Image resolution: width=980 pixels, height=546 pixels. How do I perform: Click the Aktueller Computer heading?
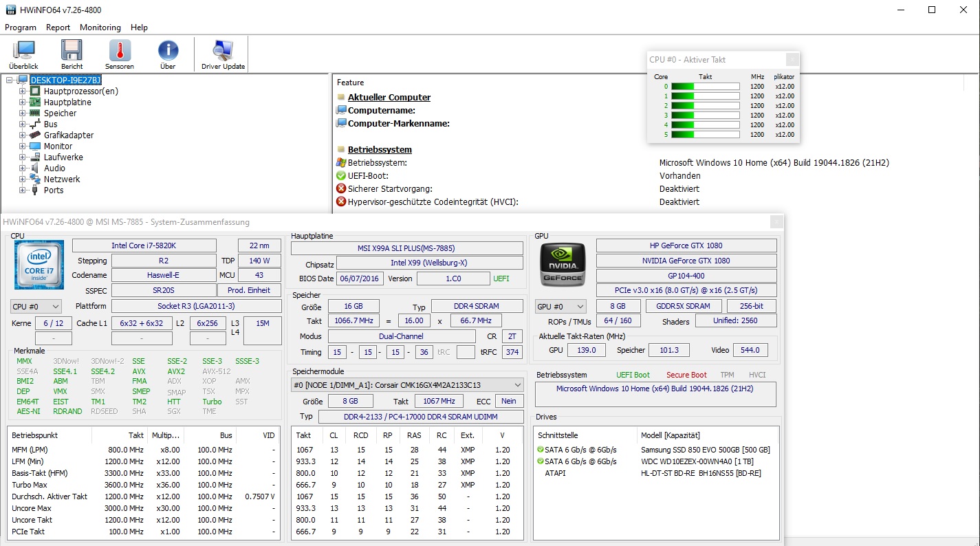pyautogui.click(x=389, y=97)
